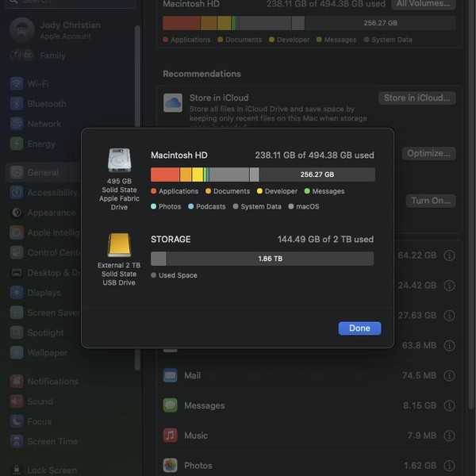Click the Done button in the volumes dialog
The width and height of the screenshot is (476, 476).
359,328
